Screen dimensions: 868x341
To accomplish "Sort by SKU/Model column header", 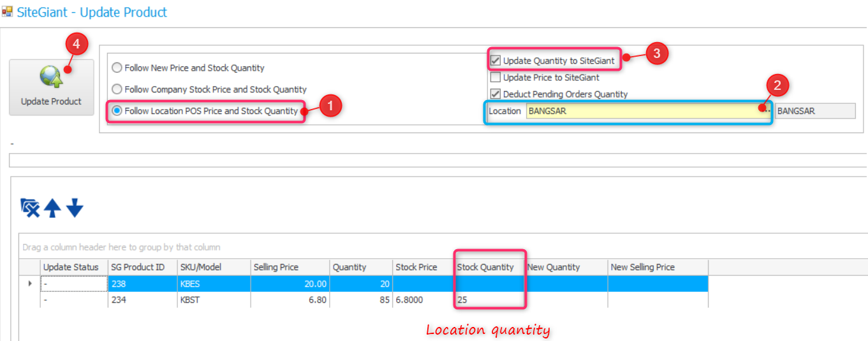I will [214, 267].
